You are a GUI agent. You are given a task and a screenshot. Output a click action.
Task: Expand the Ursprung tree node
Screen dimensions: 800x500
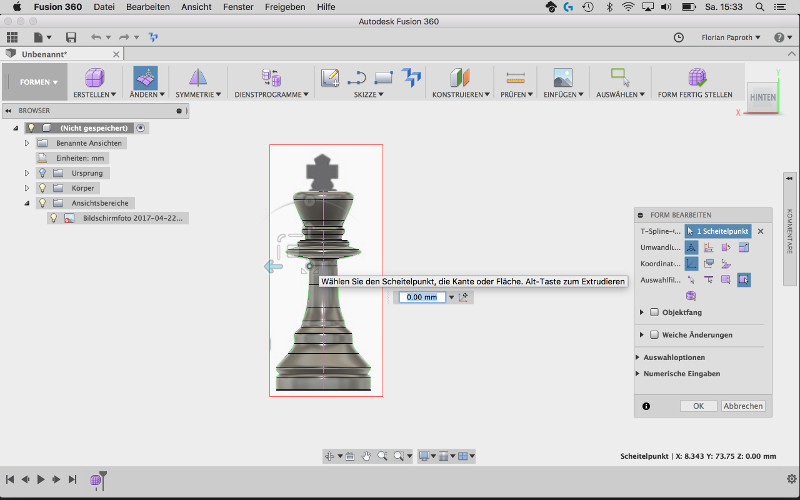[x=28, y=173]
